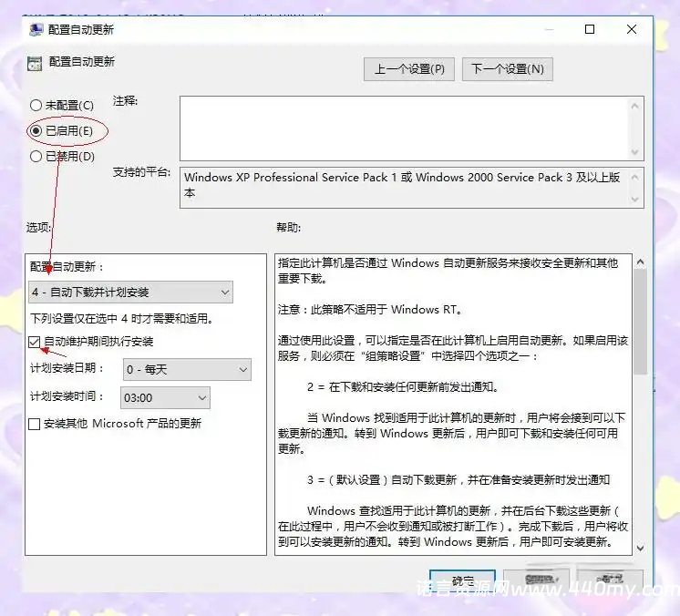680x616 pixels.
Task: Click the help panel scrollbar up arrow
Action: point(640,262)
